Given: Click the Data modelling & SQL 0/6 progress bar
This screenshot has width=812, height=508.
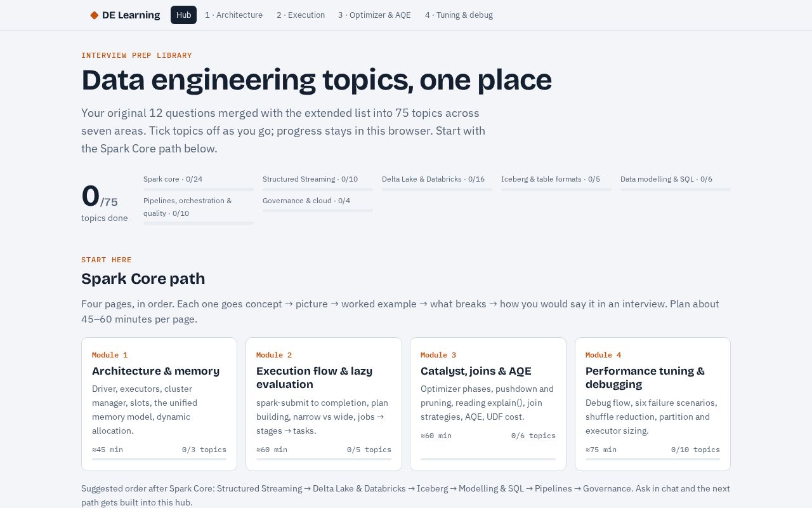Looking at the screenshot, I should (x=676, y=189).
